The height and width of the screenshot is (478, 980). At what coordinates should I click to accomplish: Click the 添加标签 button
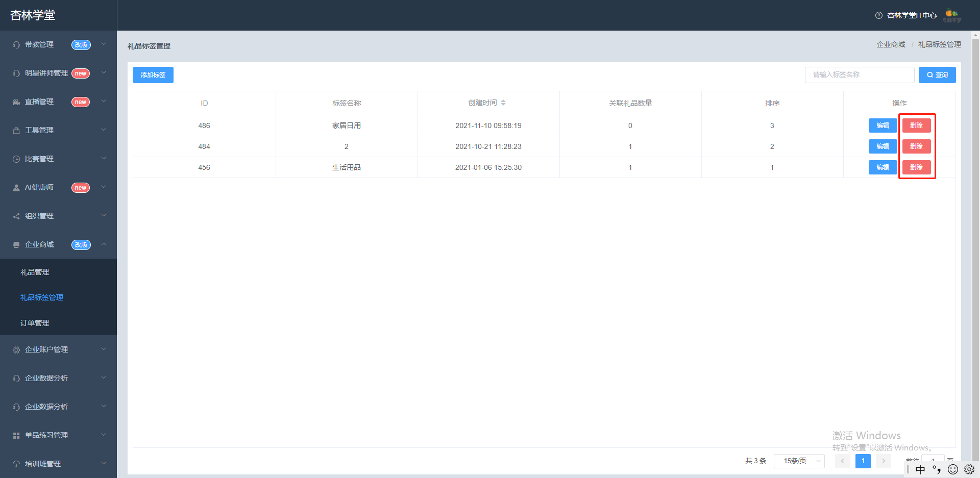[153, 75]
